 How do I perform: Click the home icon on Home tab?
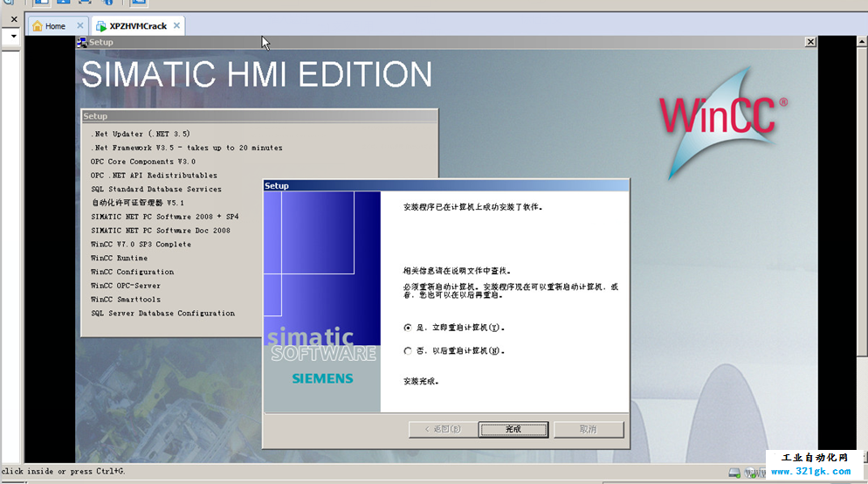37,26
